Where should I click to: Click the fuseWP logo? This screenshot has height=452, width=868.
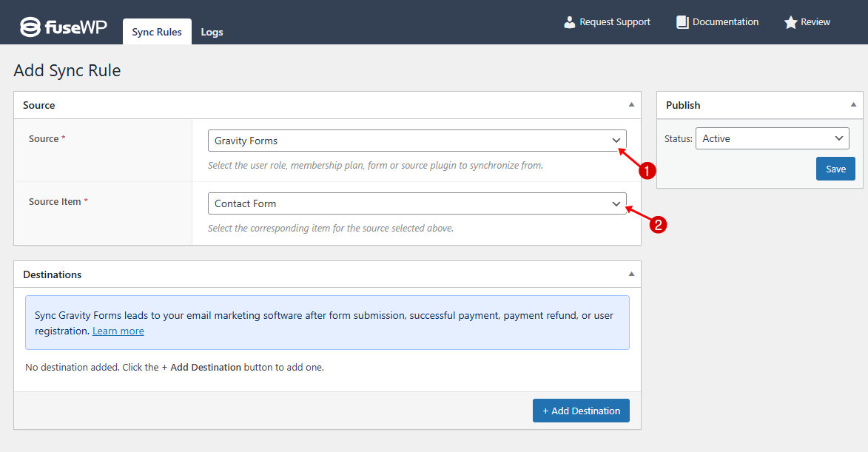63,27
